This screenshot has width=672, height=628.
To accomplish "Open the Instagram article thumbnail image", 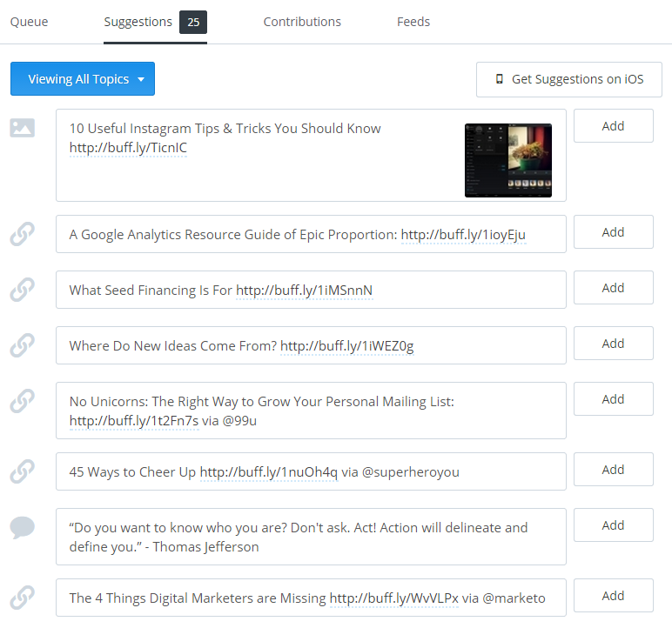I will pyautogui.click(x=508, y=160).
